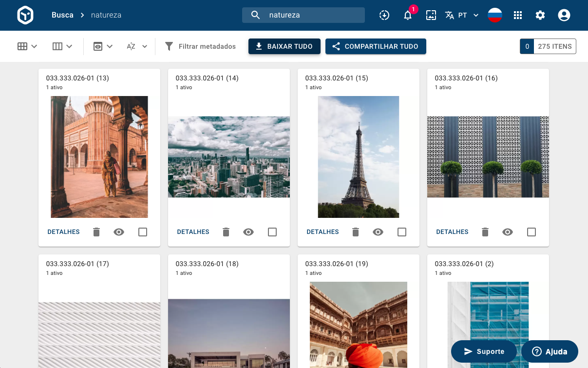
Task: Preview item 033.333.026-01 (15) with eye icon
Action: [x=378, y=232]
